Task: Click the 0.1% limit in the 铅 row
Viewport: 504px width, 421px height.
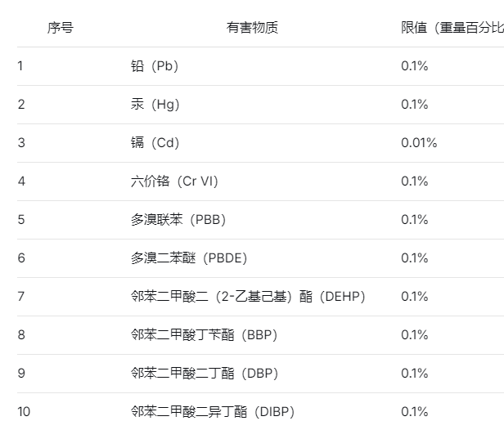Action: click(x=414, y=66)
